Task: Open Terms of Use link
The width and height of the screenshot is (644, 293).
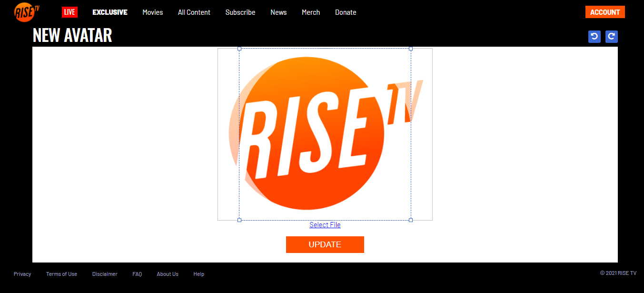Action: [x=61, y=274]
